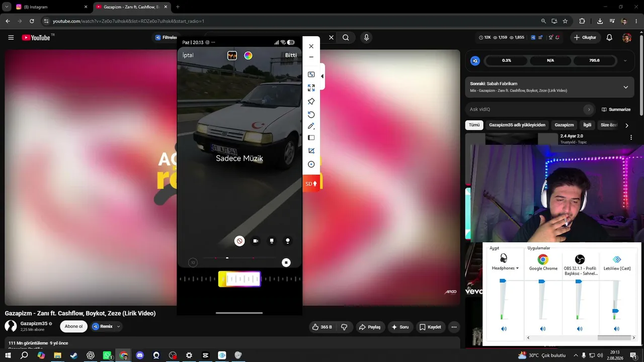Click the Soru ask button

click(400, 327)
